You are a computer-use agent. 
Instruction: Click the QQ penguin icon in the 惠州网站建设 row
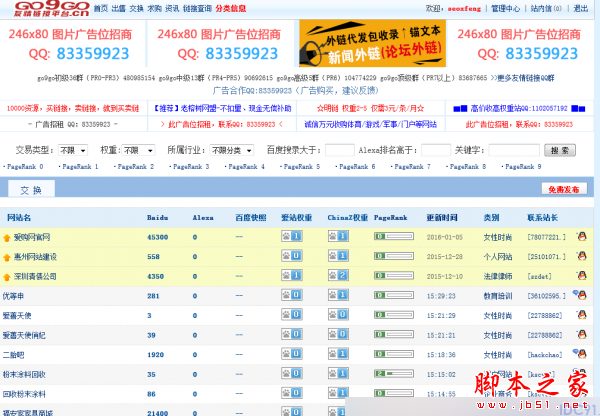582,256
